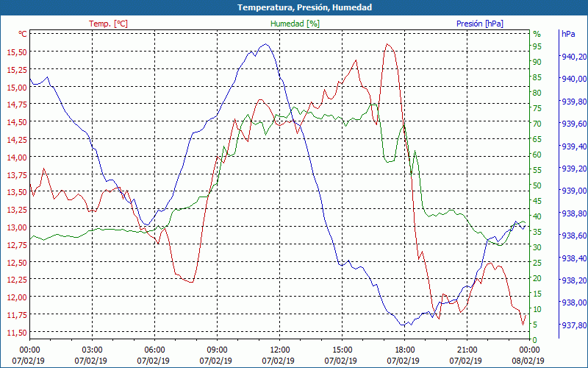Screen dimensions: 588x368
Task: Select the green 50 humidity tick
Action: 537,185
